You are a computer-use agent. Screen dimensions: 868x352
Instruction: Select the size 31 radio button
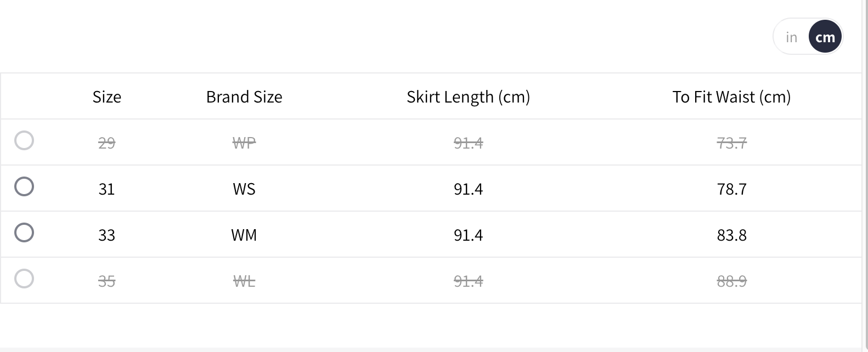click(x=24, y=186)
